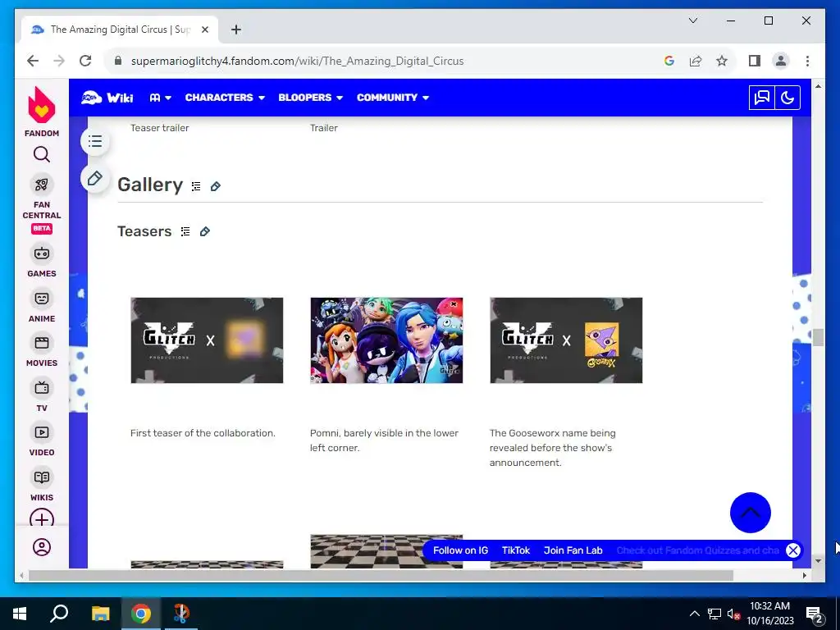Expand the Explore dropdown in wiki nav
The image size is (840, 630).
click(x=160, y=98)
